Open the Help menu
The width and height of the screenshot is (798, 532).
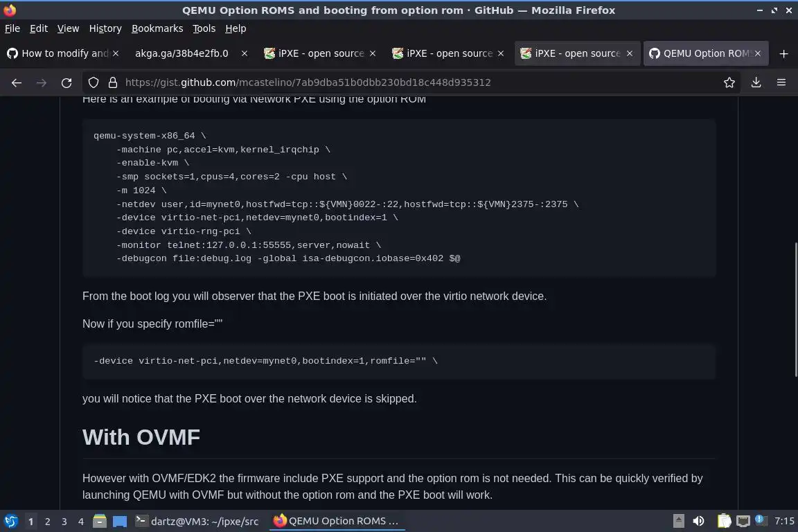(236, 28)
